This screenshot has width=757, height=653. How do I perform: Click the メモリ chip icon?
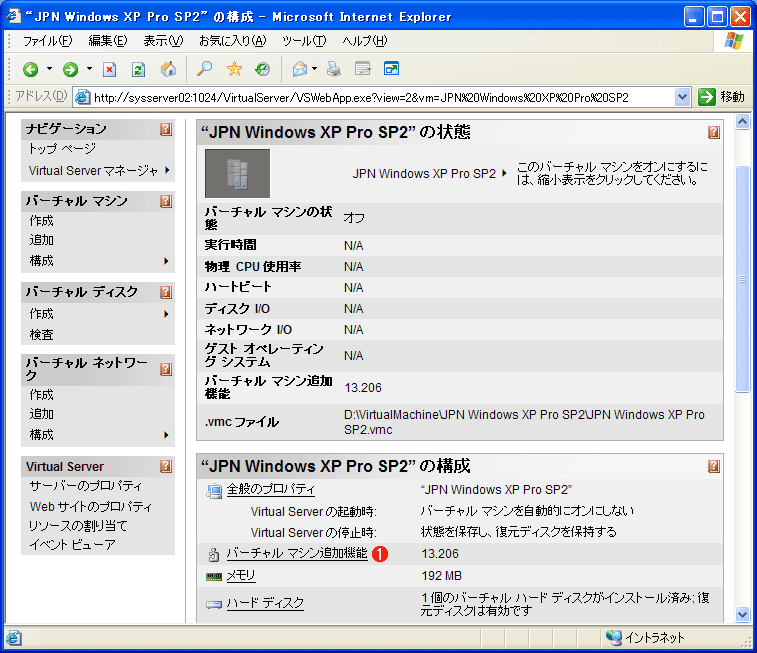214,576
